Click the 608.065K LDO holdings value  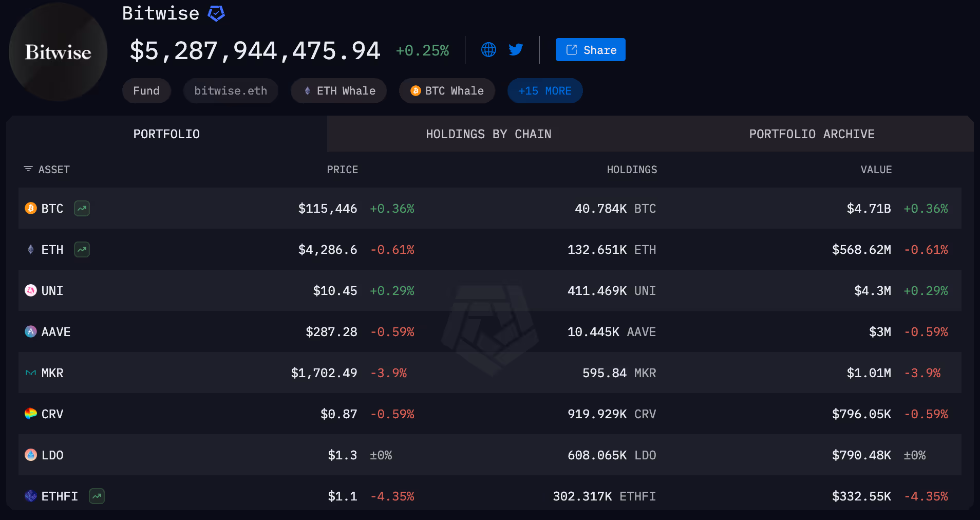pos(612,455)
